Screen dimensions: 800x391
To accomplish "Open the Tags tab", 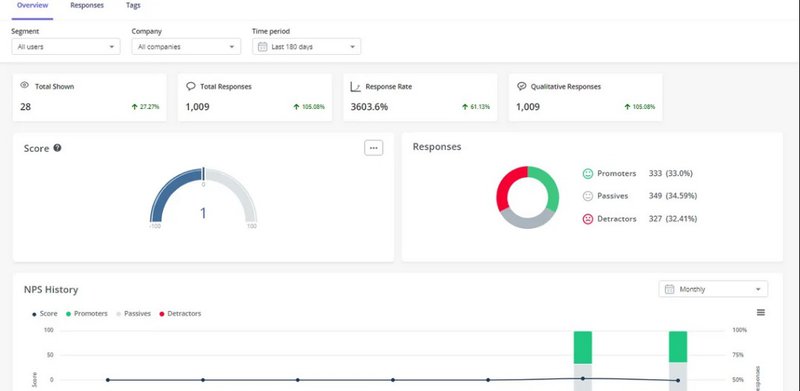I will [x=133, y=6].
